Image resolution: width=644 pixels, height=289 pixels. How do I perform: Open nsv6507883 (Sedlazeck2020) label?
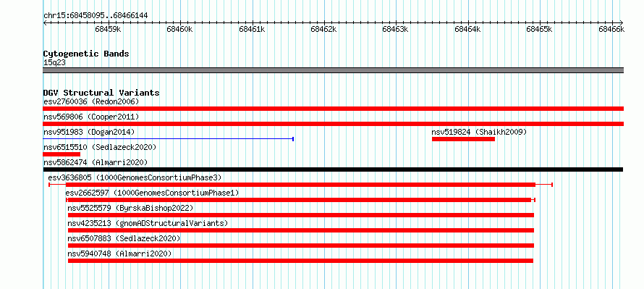[x=124, y=238]
